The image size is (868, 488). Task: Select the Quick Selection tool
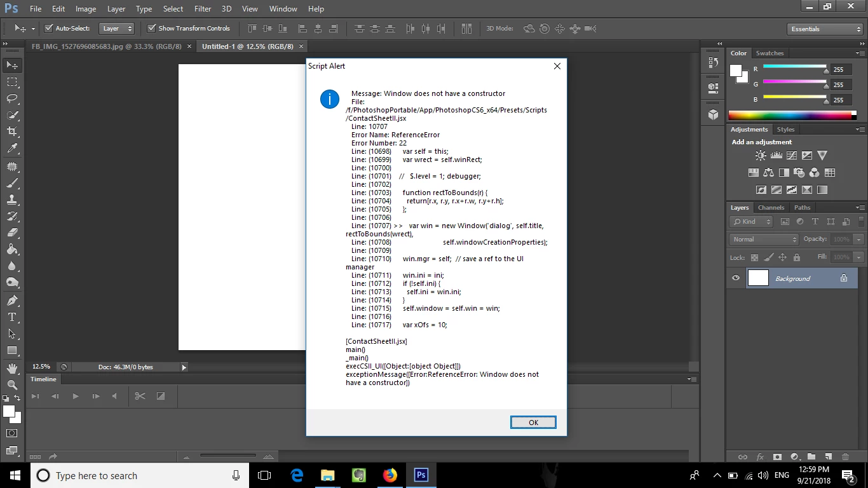(x=12, y=115)
